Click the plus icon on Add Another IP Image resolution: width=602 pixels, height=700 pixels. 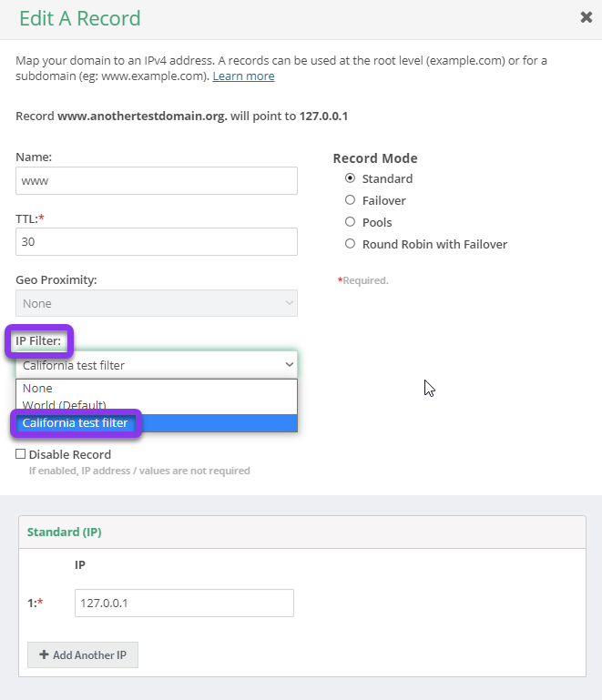pos(44,654)
